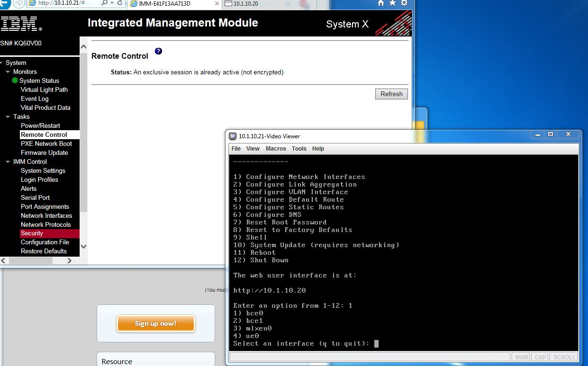
Task: Open the Favorites star icon
Action: pyautogui.click(x=392, y=3)
